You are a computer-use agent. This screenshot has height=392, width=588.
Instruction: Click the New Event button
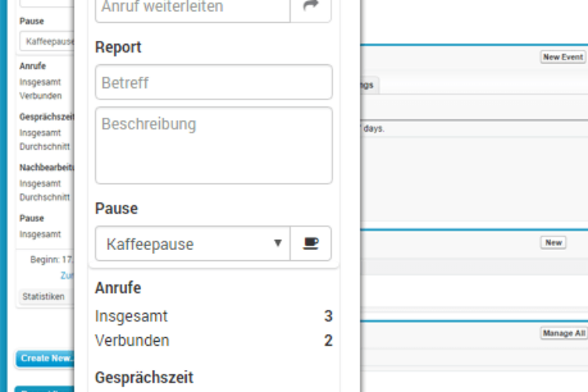[563, 57]
